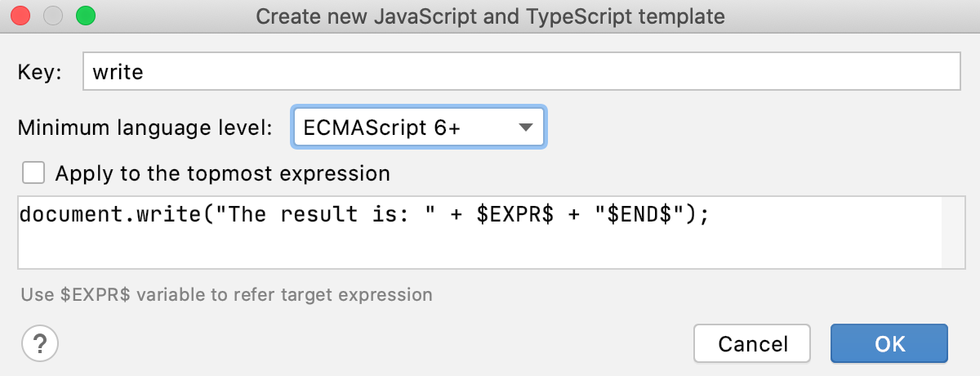Image resolution: width=980 pixels, height=376 pixels.
Task: Open help via the question mark icon
Action: [40, 342]
